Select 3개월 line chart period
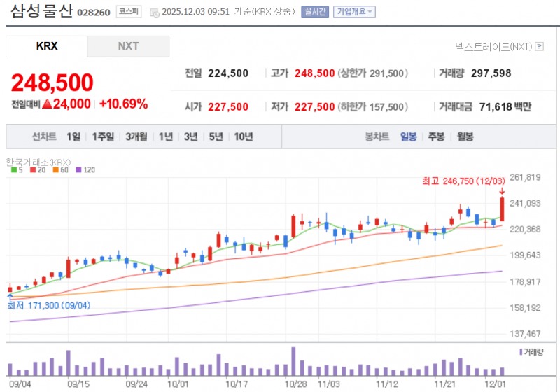This screenshot has height=392, width=560. point(136,136)
